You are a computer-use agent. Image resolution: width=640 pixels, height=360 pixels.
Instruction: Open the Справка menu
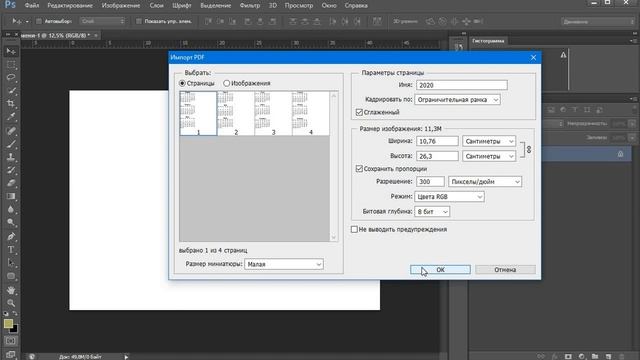tap(356, 6)
